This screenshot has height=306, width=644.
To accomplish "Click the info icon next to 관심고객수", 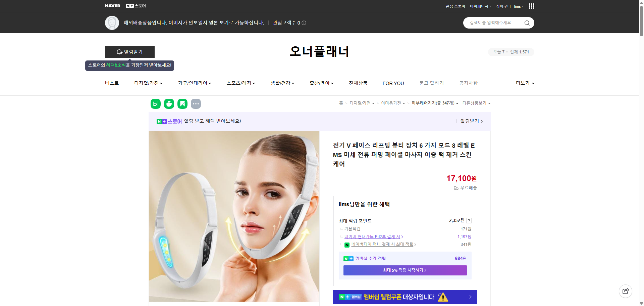I will click(x=304, y=23).
